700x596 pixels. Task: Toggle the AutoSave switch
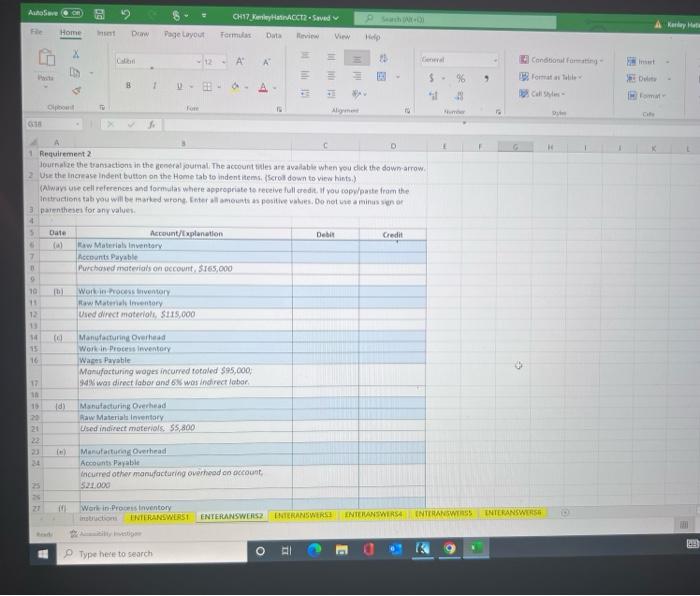point(71,13)
